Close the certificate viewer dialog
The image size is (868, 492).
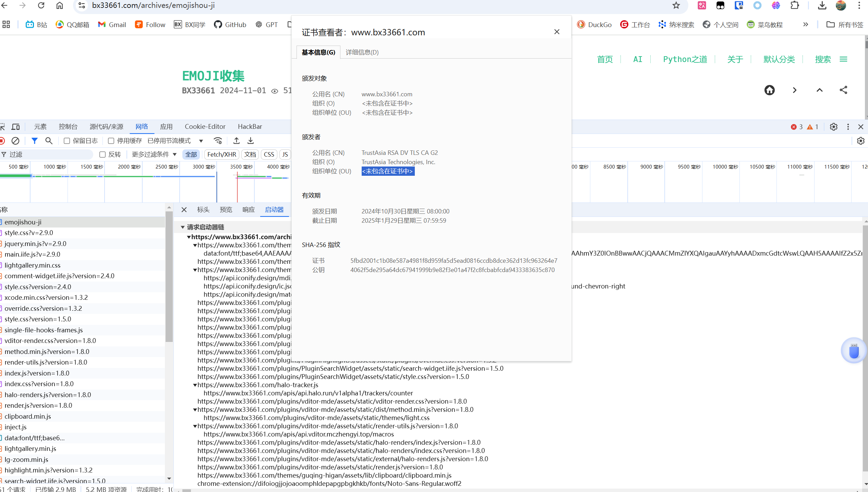pos(557,32)
